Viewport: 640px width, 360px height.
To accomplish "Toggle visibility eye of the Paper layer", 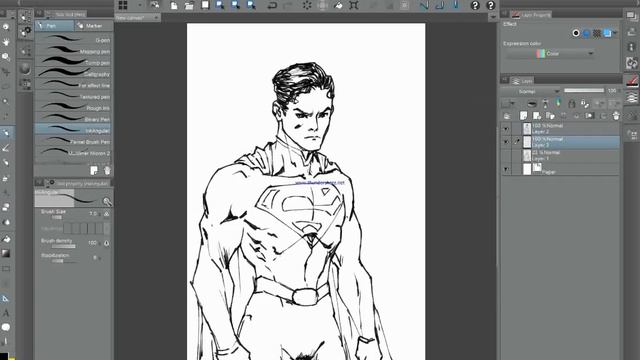I will (507, 169).
